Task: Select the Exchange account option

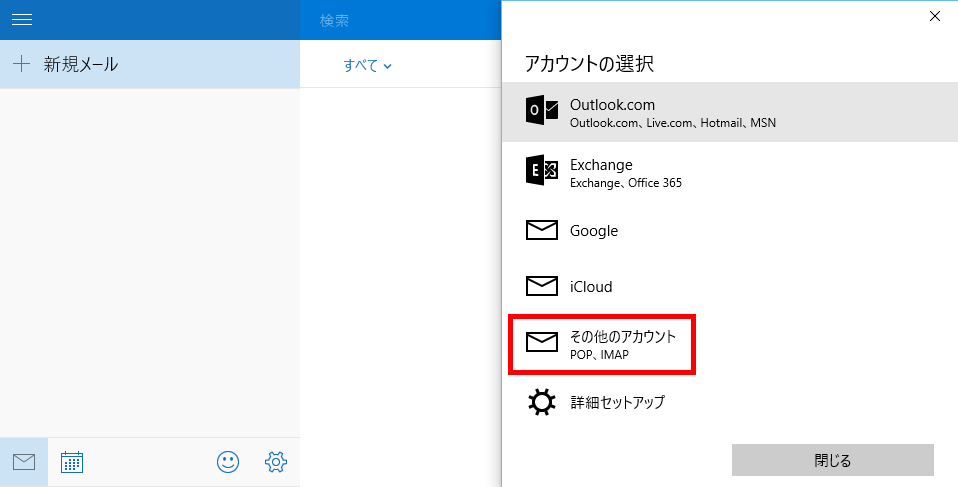Action: (x=729, y=172)
